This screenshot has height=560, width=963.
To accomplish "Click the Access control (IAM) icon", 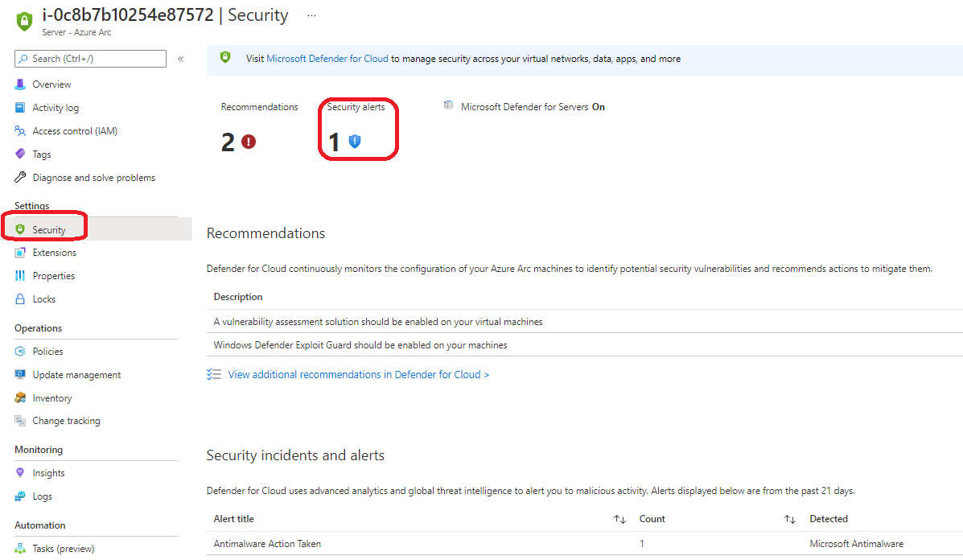I will pyautogui.click(x=20, y=131).
